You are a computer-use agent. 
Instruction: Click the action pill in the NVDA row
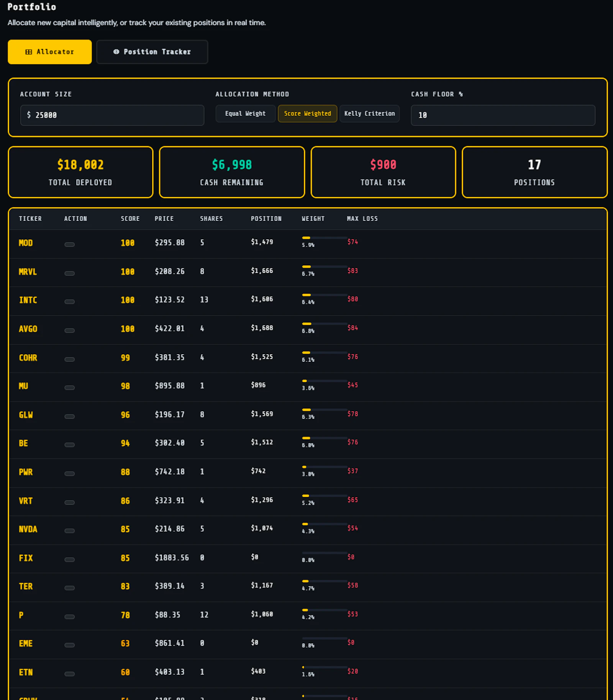click(x=69, y=530)
